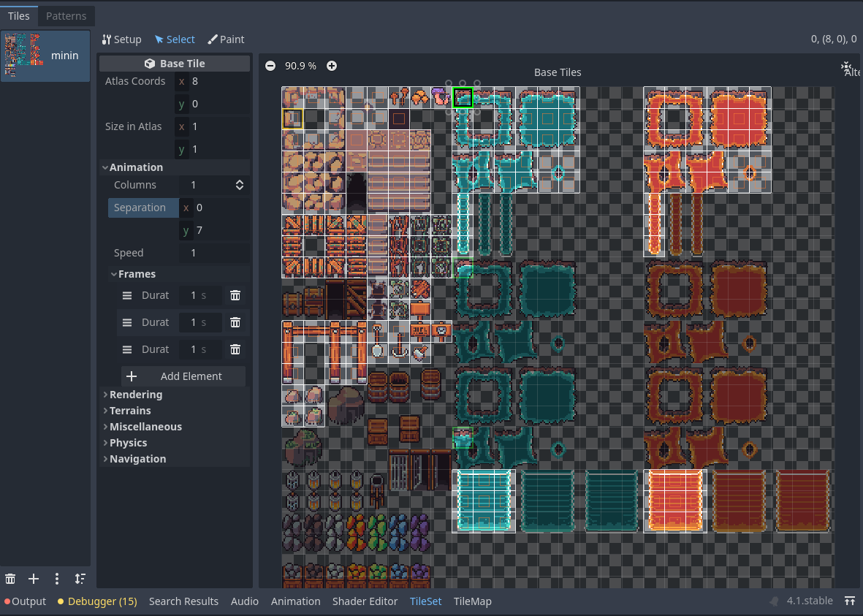863x616 pixels.
Task: Open the sort sources icon
Action: click(80, 578)
